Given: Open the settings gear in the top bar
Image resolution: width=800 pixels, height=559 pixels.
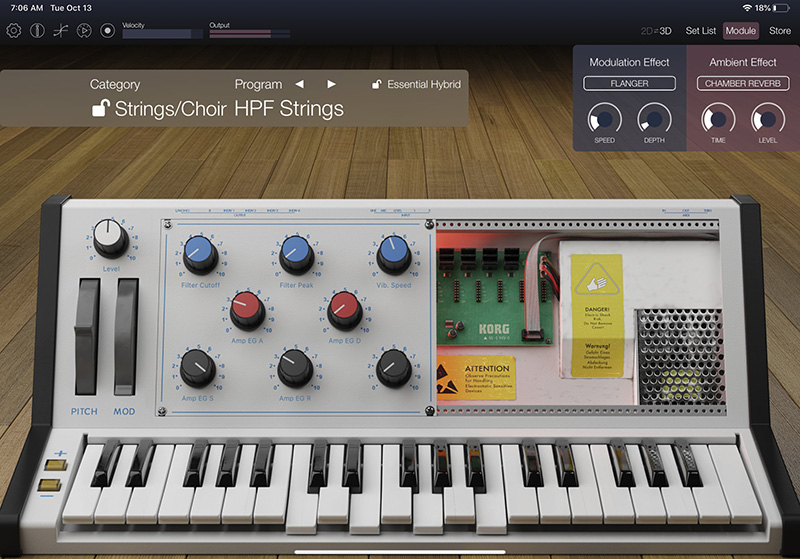Looking at the screenshot, I should (x=14, y=31).
